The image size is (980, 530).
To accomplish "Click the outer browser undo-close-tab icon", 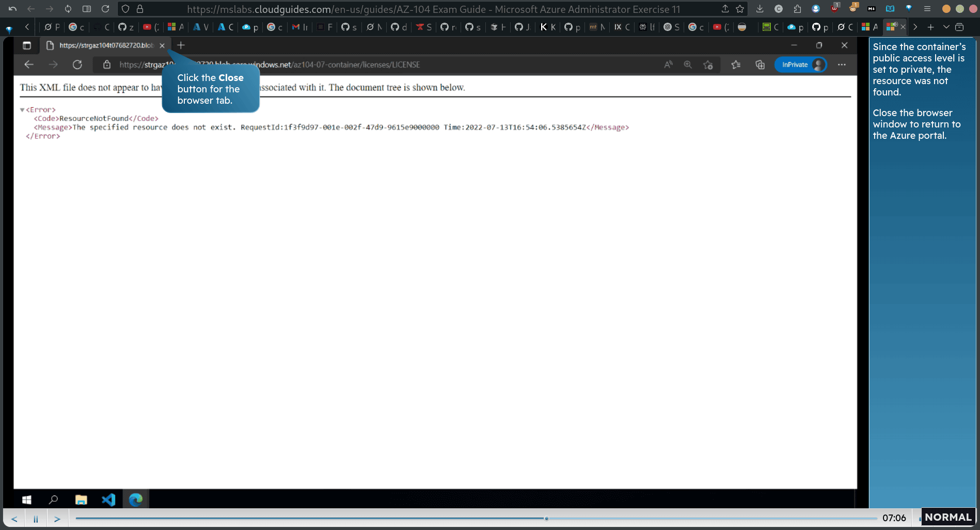I will (x=13, y=9).
